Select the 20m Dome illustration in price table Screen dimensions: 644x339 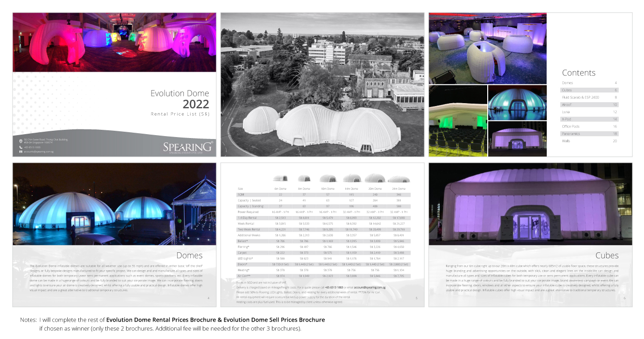[x=374, y=178]
